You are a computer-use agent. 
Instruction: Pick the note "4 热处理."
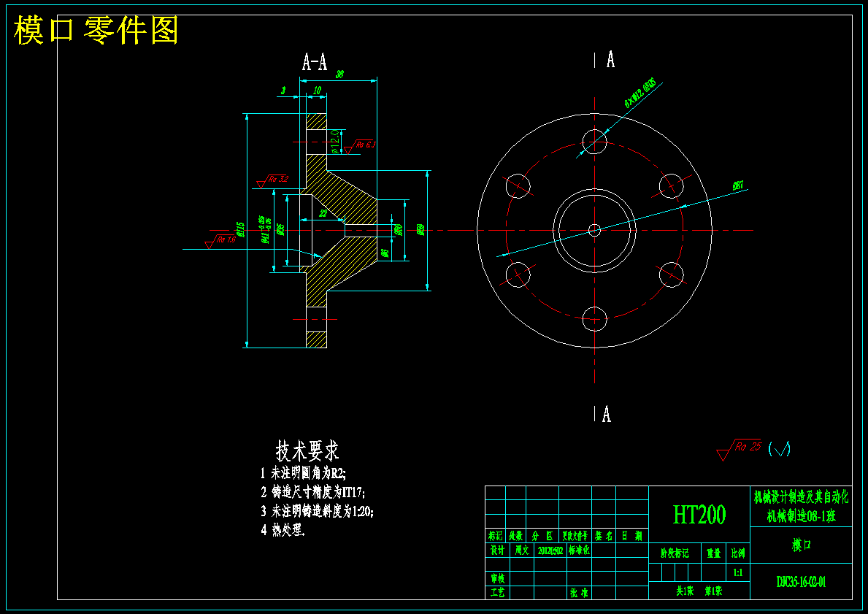283,530
